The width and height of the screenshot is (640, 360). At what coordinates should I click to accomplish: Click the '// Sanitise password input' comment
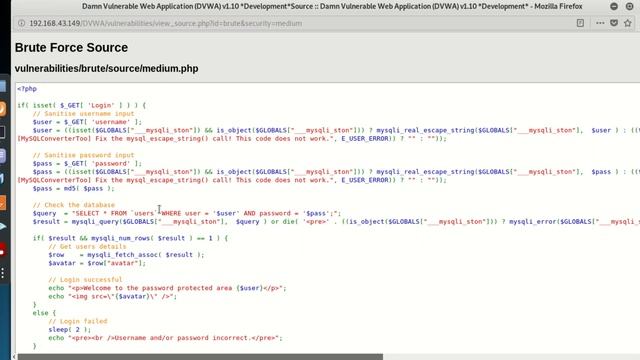click(x=83, y=155)
